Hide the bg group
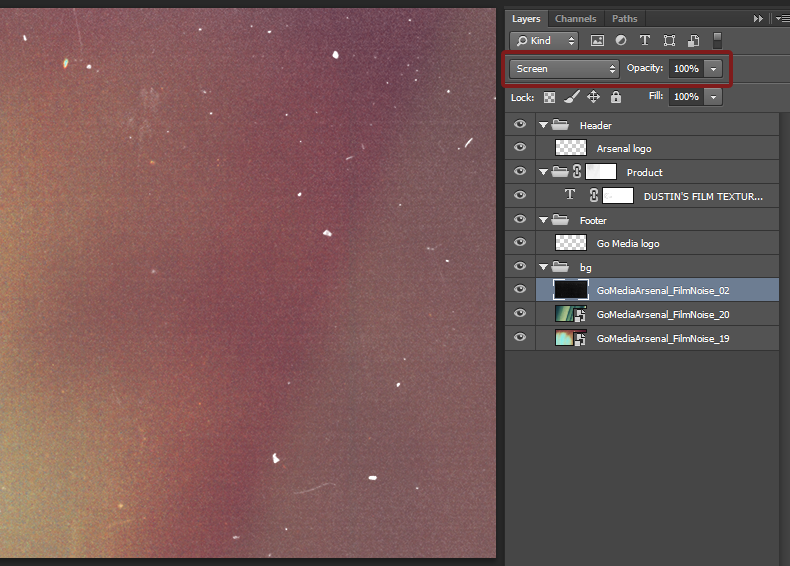This screenshot has width=790, height=566. (x=520, y=266)
